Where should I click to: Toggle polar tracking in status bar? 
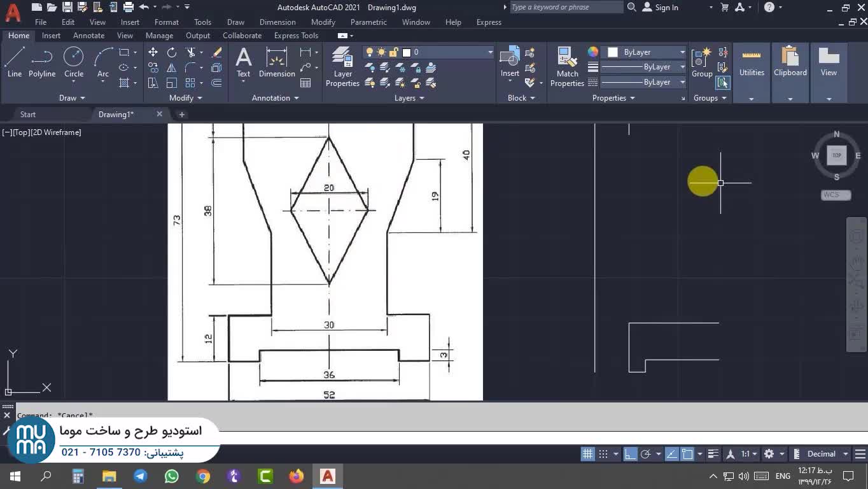coord(645,454)
